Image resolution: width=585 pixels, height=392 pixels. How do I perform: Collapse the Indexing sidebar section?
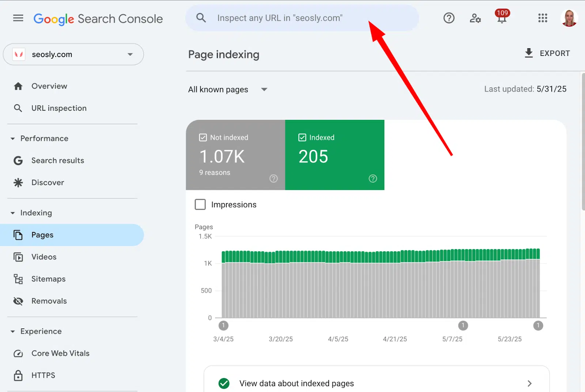coord(13,213)
